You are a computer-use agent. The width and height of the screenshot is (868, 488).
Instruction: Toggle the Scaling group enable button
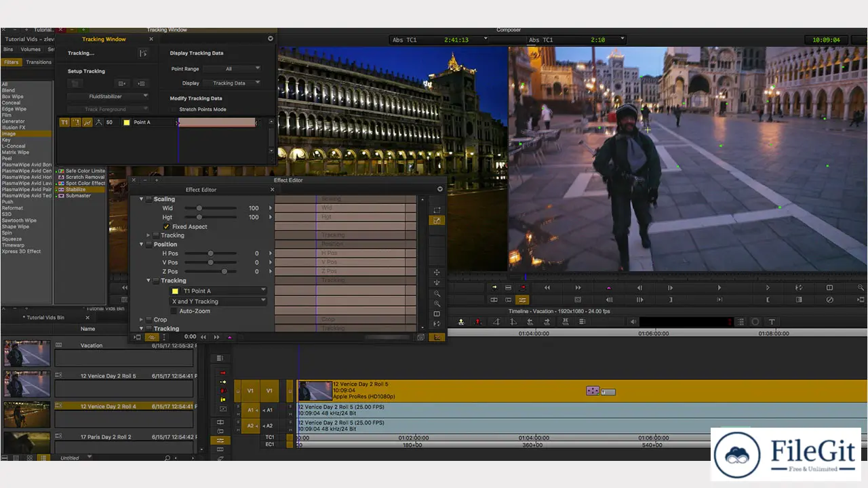click(x=149, y=199)
